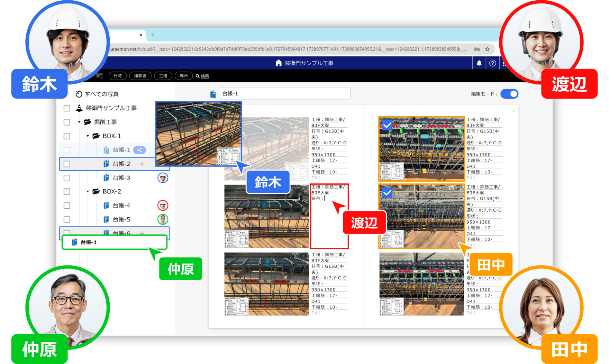Select the bottom photo on the right page

pyautogui.click(x=421, y=284)
